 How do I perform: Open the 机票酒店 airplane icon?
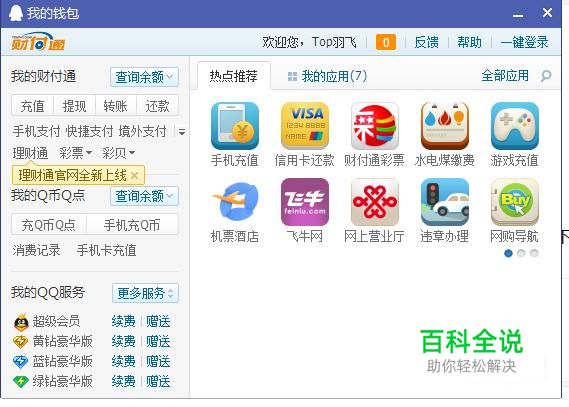[235, 202]
